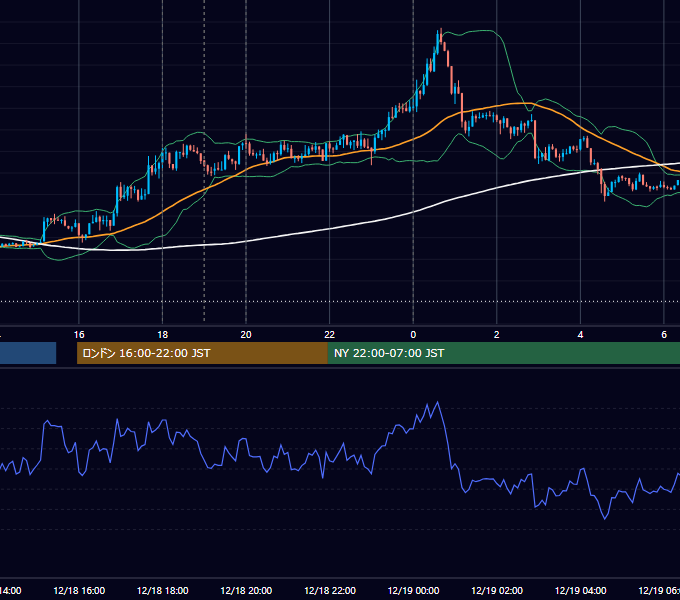This screenshot has height=600, width=680.
Task: Click the hour label 16 on the price chart axis
Action: click(79, 335)
